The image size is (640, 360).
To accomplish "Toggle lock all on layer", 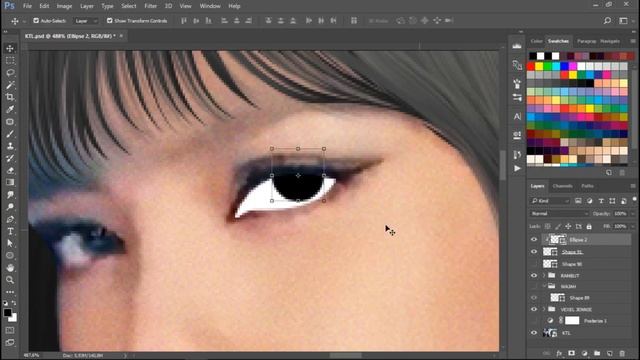I will 589,226.
